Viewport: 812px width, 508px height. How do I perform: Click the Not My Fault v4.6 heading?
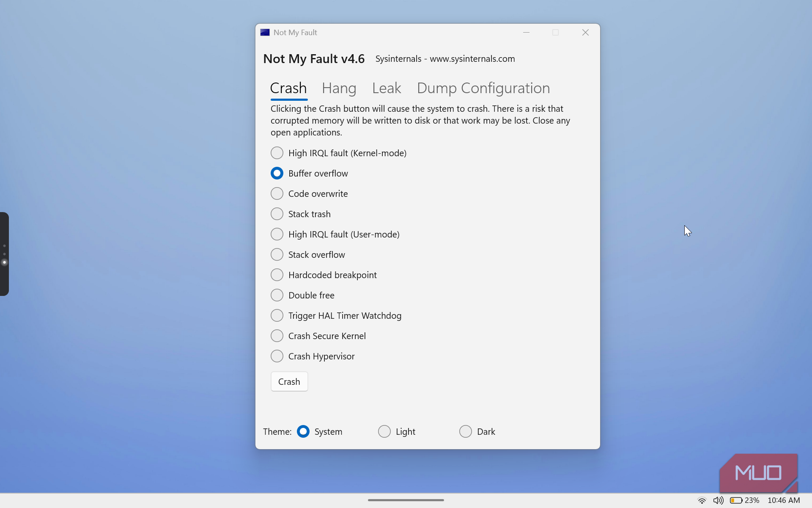point(314,59)
